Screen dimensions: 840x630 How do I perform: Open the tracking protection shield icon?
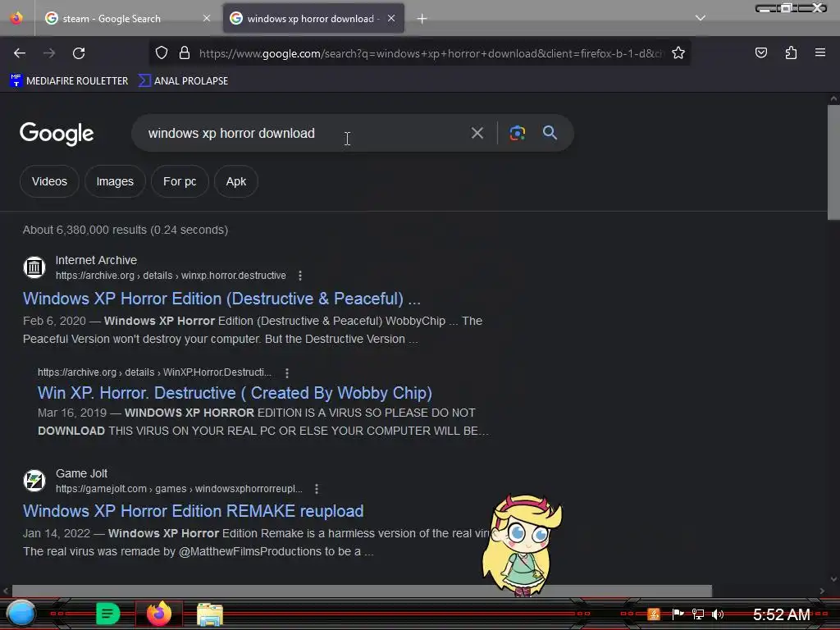tap(162, 52)
